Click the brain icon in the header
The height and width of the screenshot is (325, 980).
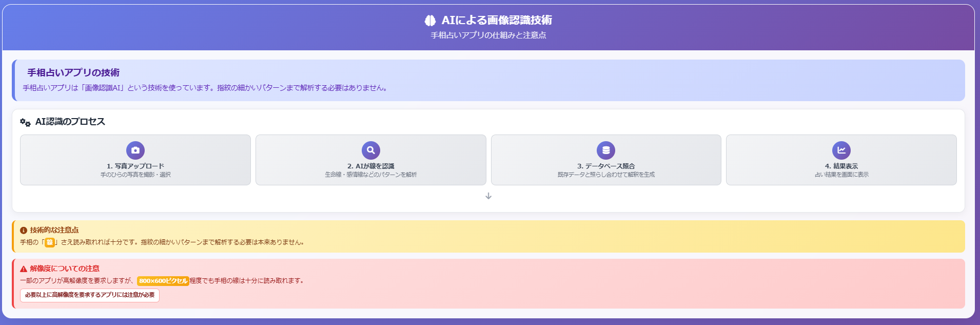(430, 20)
